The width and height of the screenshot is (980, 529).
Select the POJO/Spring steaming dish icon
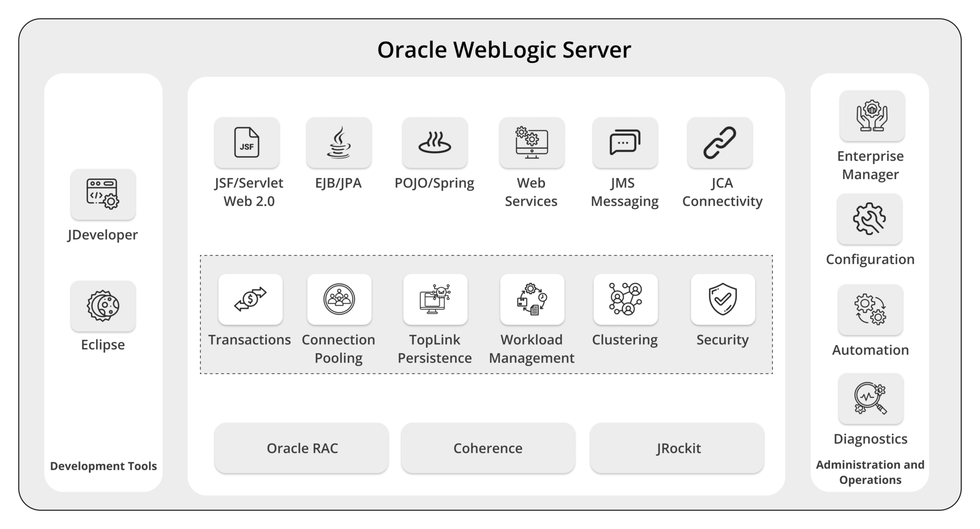pos(435,143)
